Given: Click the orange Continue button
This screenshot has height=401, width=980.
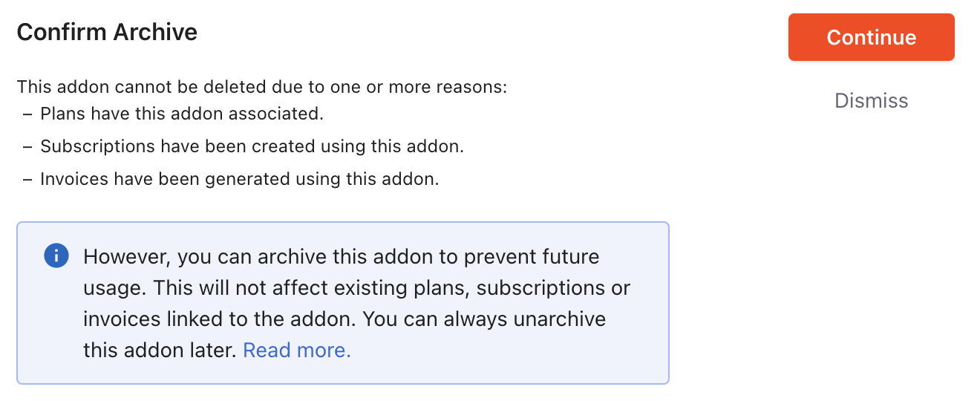Looking at the screenshot, I should pos(871,37).
